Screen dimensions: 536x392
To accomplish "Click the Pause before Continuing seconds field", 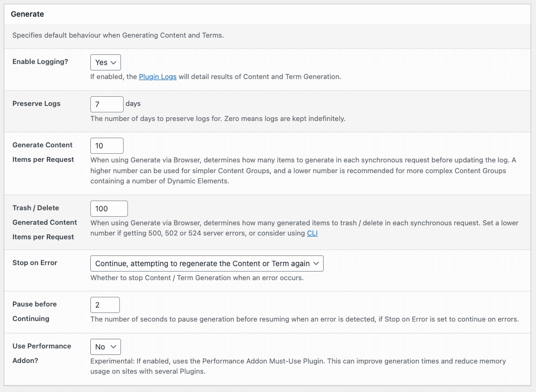I will click(x=105, y=305).
